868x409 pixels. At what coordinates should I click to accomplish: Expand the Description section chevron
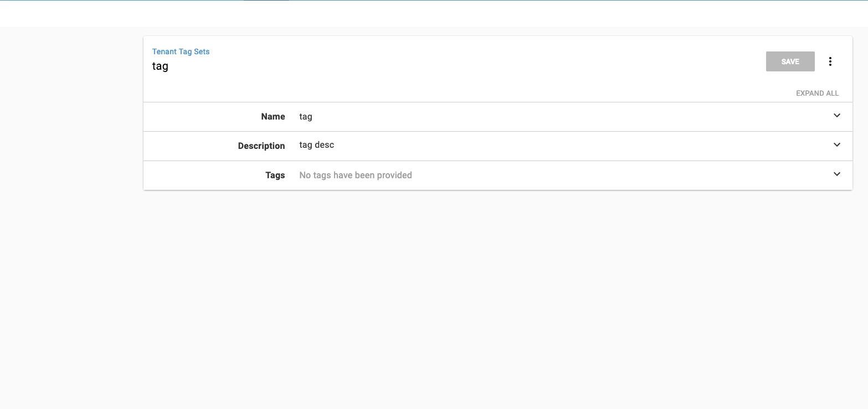click(837, 145)
